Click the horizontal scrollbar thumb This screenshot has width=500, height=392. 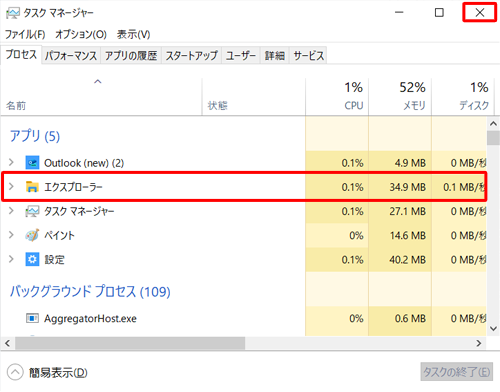(130, 343)
